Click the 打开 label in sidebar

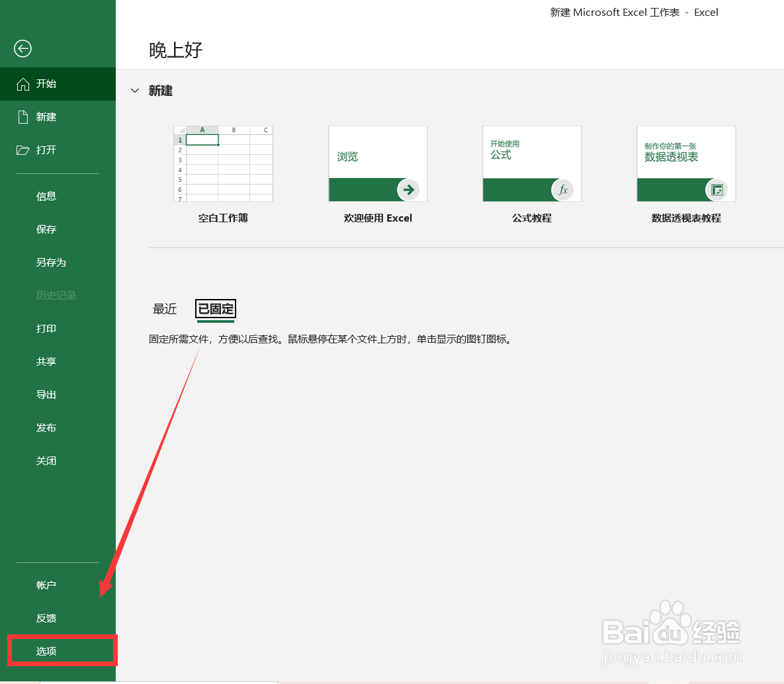[x=46, y=150]
